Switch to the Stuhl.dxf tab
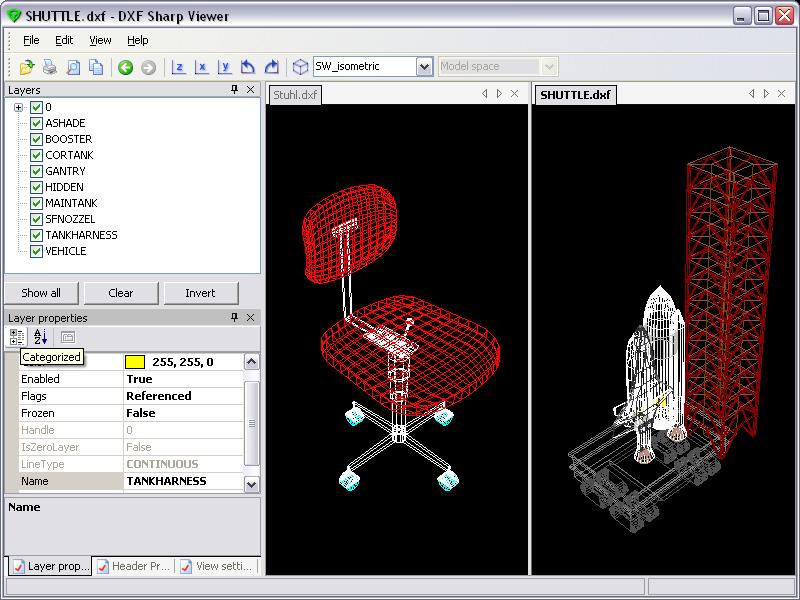Viewport: 800px width, 600px height. (x=294, y=95)
